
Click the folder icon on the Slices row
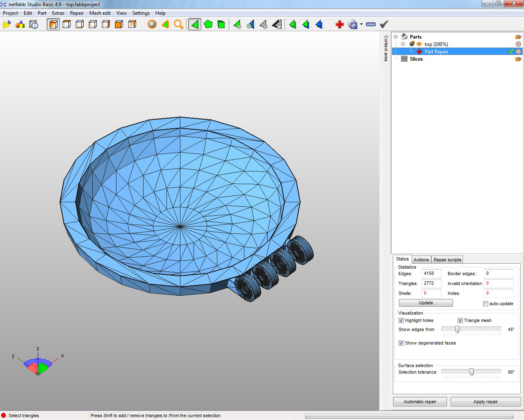point(518,59)
